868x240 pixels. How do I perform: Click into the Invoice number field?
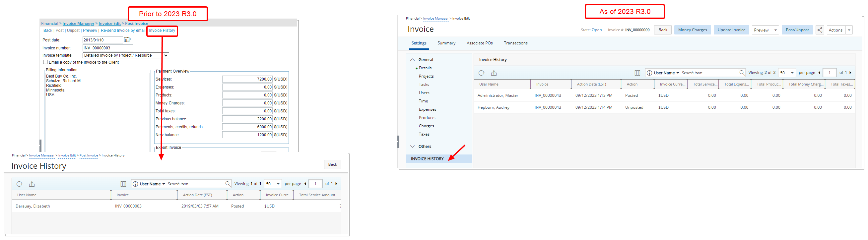click(107, 48)
